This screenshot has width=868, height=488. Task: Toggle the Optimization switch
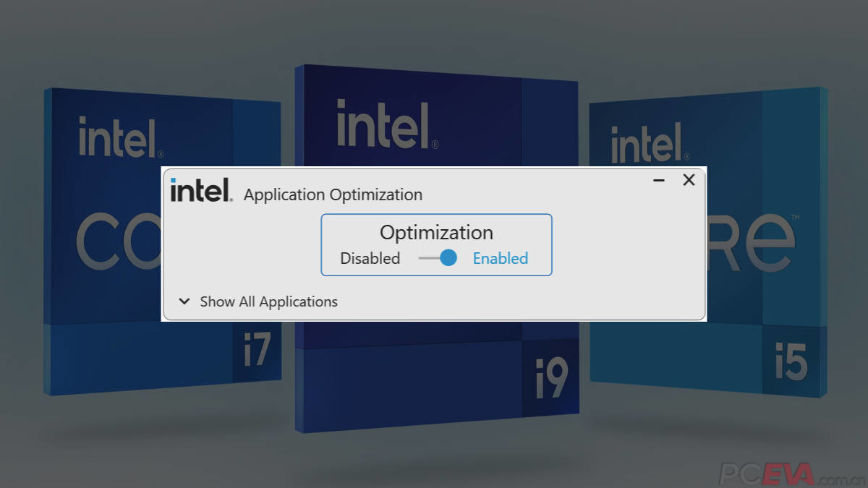(438, 258)
